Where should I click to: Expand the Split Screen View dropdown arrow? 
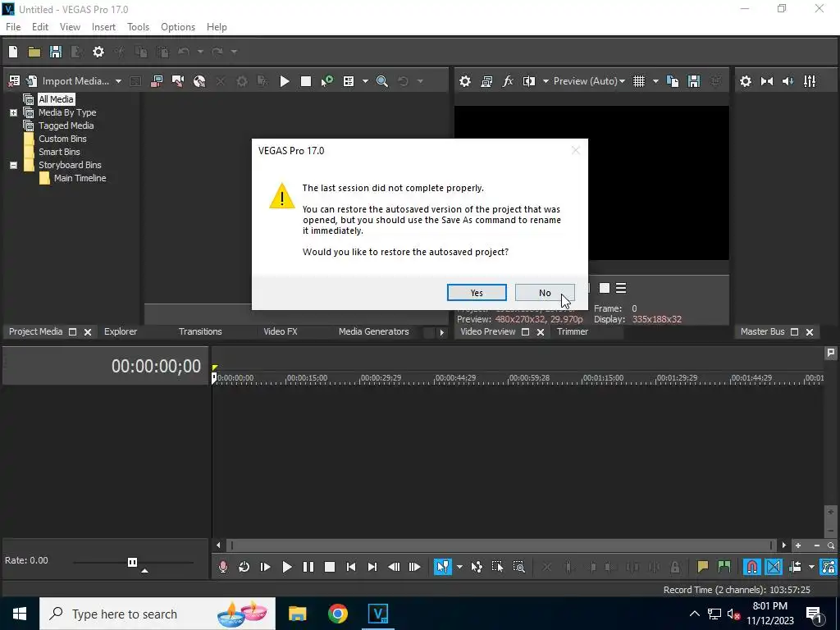pyautogui.click(x=546, y=81)
